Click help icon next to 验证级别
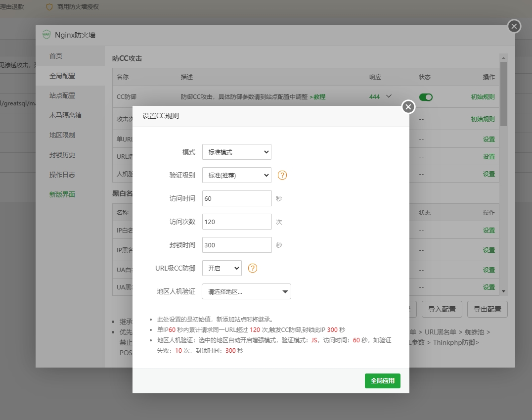The image size is (532, 420). [x=282, y=175]
